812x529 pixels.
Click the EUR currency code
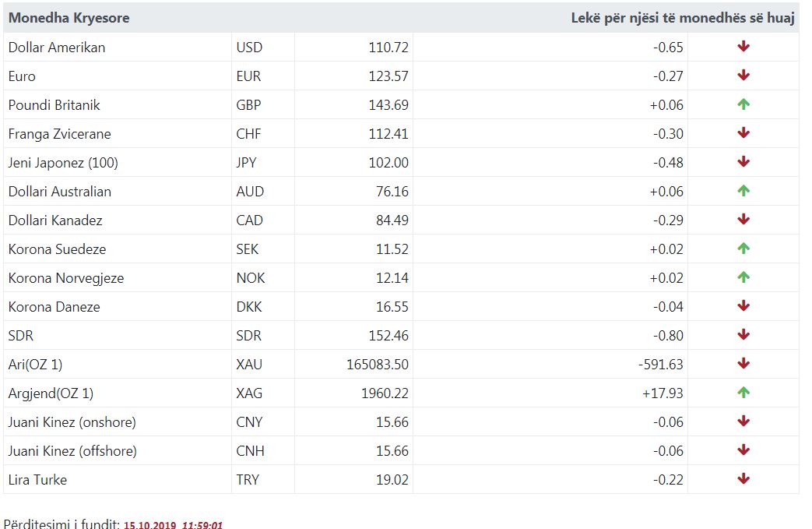248,76
